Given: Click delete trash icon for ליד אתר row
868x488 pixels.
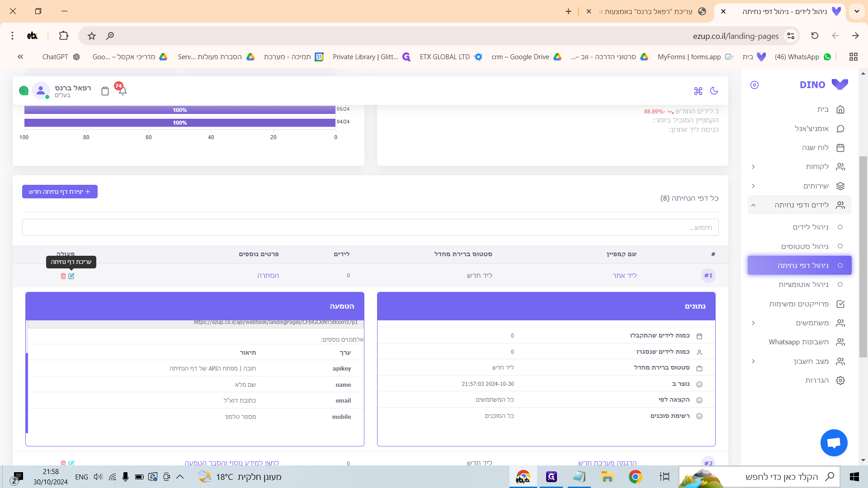Looking at the screenshot, I should tap(63, 276).
